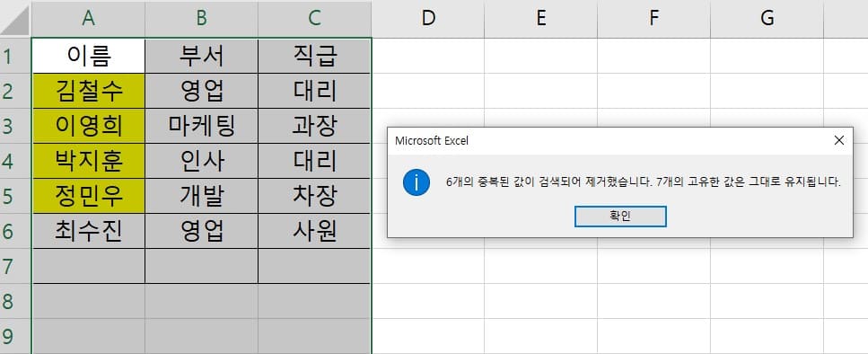Select the cell containing 정민우
Image resolution: width=868 pixels, height=354 pixels.
point(89,196)
